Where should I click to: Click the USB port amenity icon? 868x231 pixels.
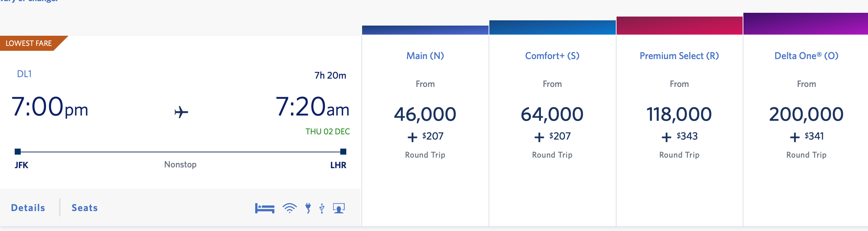(322, 208)
